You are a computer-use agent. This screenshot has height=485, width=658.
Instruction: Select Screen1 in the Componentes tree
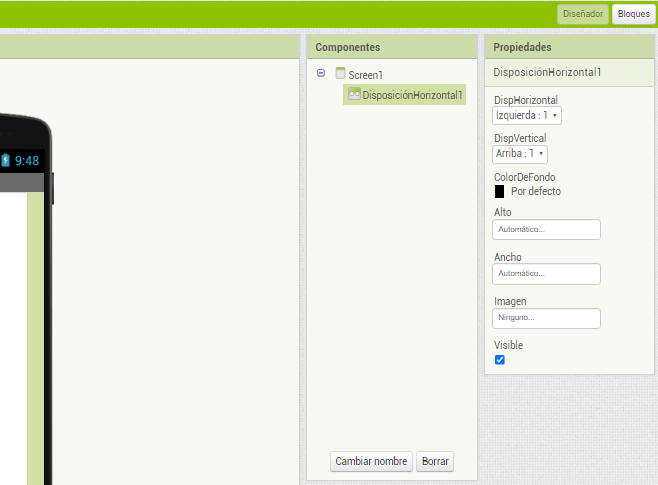click(x=365, y=75)
